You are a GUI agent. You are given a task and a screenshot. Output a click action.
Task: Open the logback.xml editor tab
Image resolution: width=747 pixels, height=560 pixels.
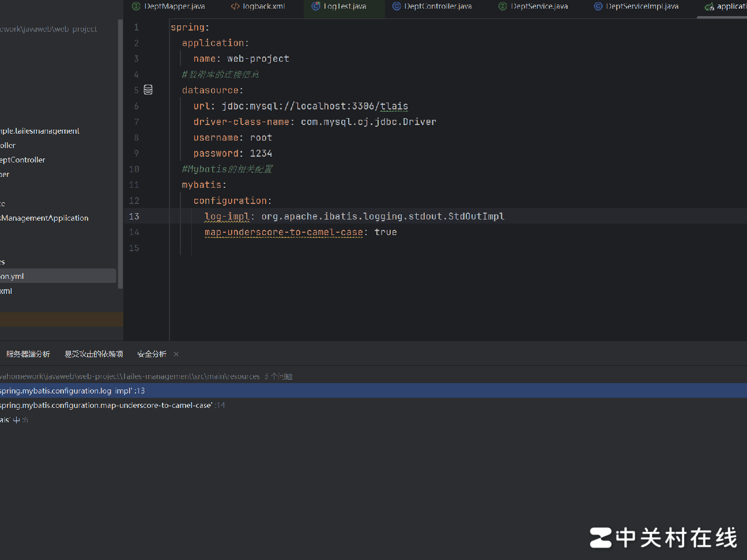point(263,6)
